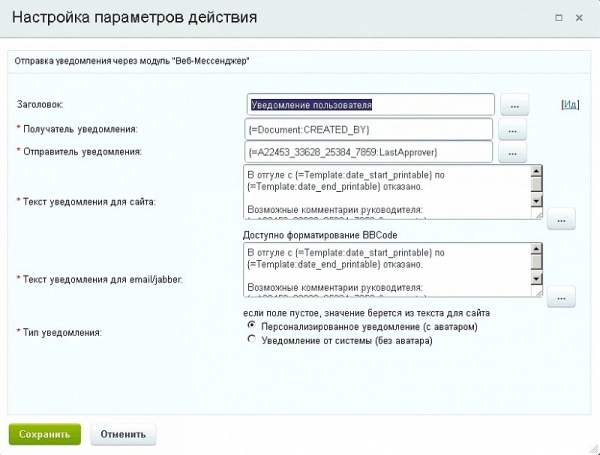The height and width of the screenshot is (455, 600).
Task: Select Персонализированное уведомление (с аватаром) option
Action: pos(251,326)
